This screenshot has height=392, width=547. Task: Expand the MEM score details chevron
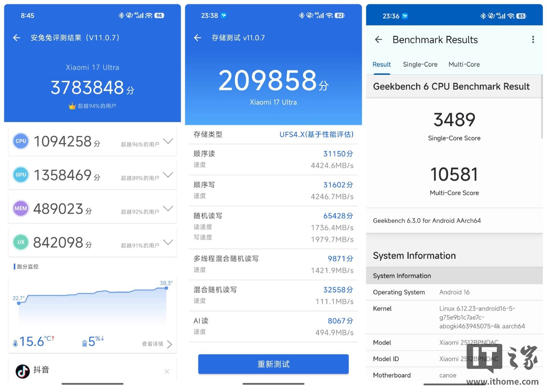pyautogui.click(x=168, y=208)
